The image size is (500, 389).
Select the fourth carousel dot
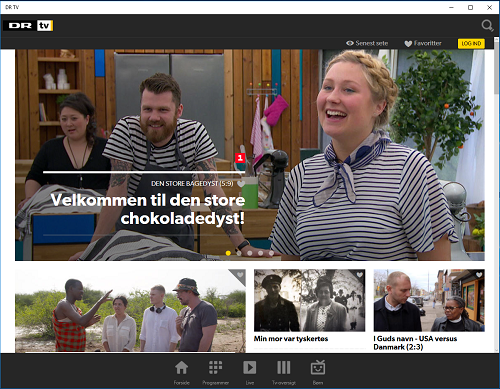(260, 253)
